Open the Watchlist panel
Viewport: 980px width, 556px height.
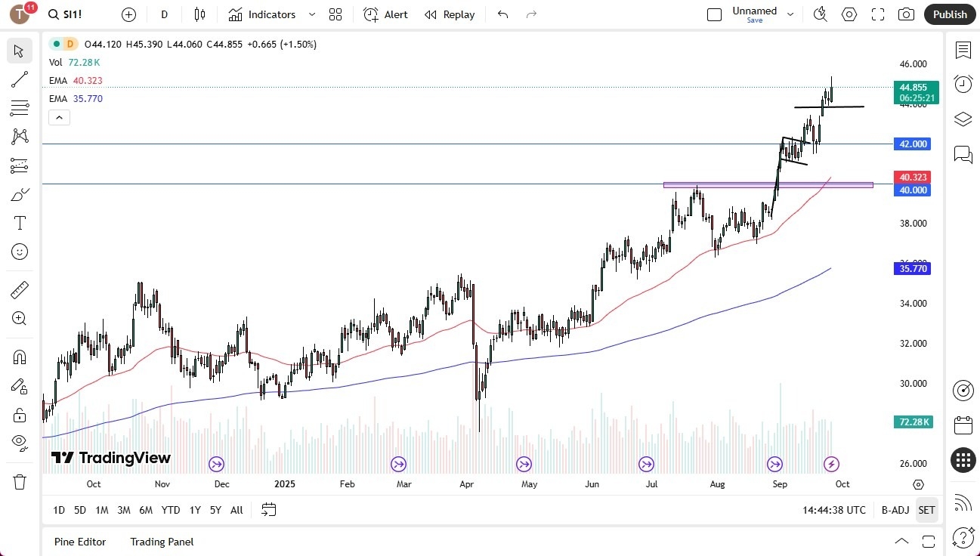click(x=963, y=50)
